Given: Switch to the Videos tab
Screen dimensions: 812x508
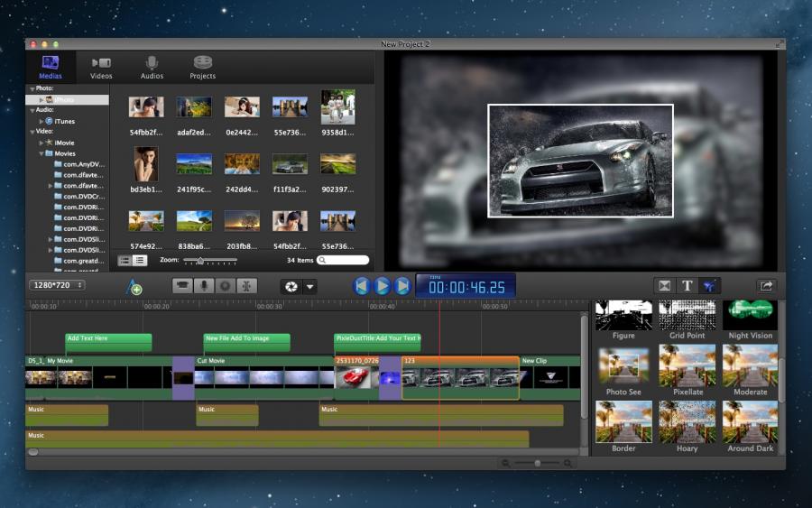Looking at the screenshot, I should pyautogui.click(x=101, y=68).
